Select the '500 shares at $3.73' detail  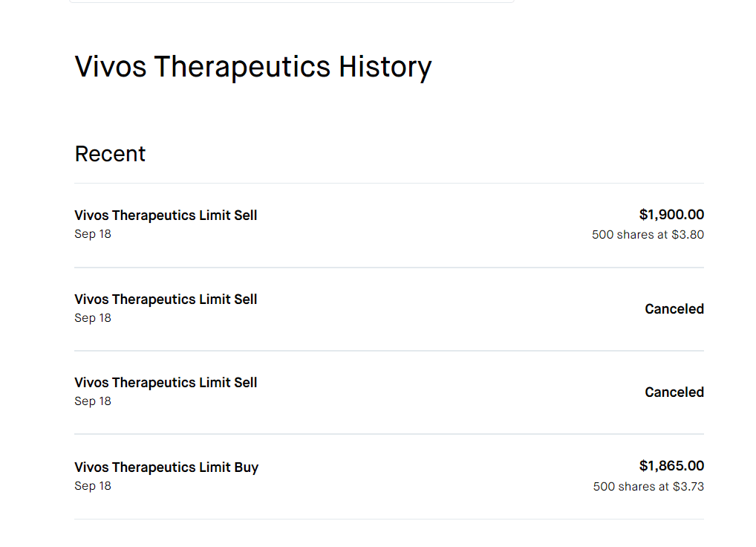[x=648, y=487]
